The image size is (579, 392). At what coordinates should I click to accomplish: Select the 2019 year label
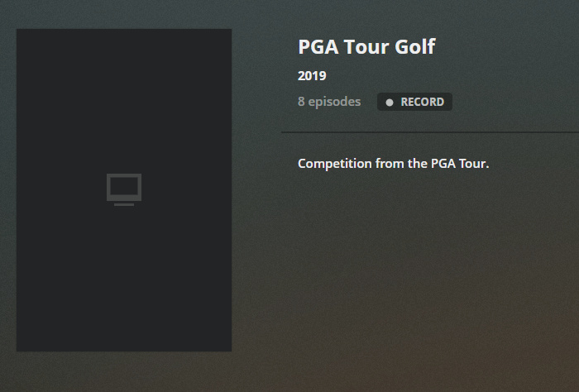[312, 76]
